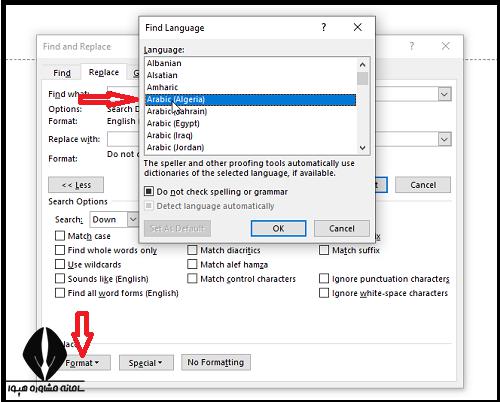Open the Find what dropdown arrow
The height and width of the screenshot is (402, 500).
click(x=444, y=94)
